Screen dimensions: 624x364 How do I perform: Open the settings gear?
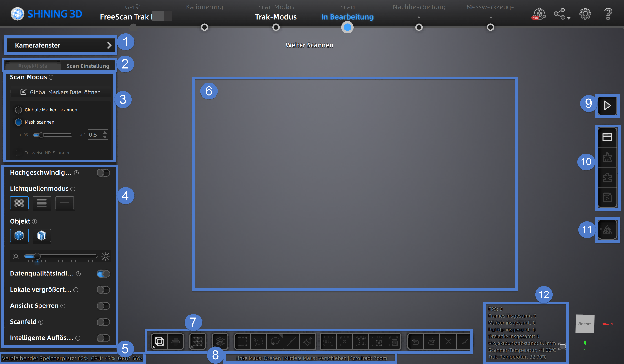(585, 14)
